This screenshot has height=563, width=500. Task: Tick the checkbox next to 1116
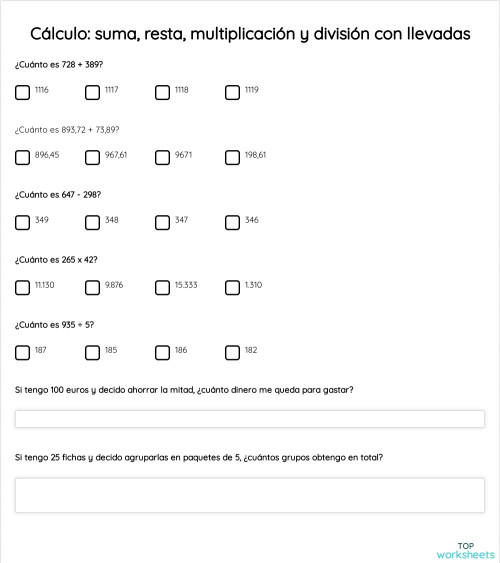point(22,92)
